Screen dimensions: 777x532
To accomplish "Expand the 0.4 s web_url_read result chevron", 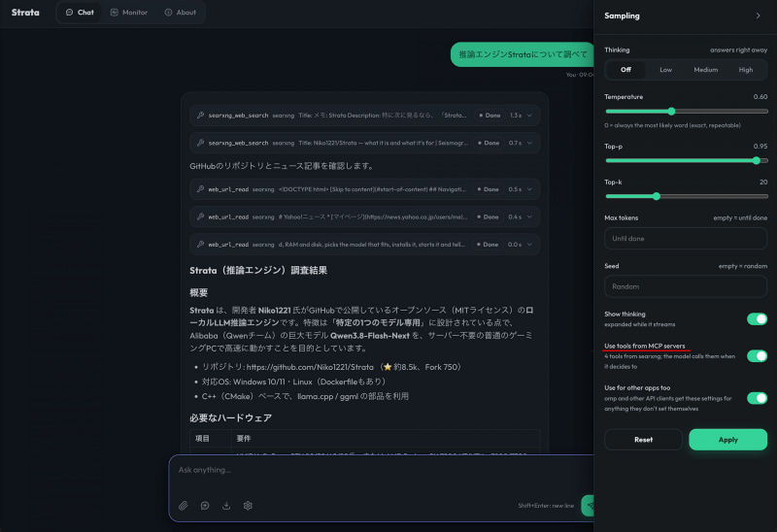I will (x=529, y=216).
